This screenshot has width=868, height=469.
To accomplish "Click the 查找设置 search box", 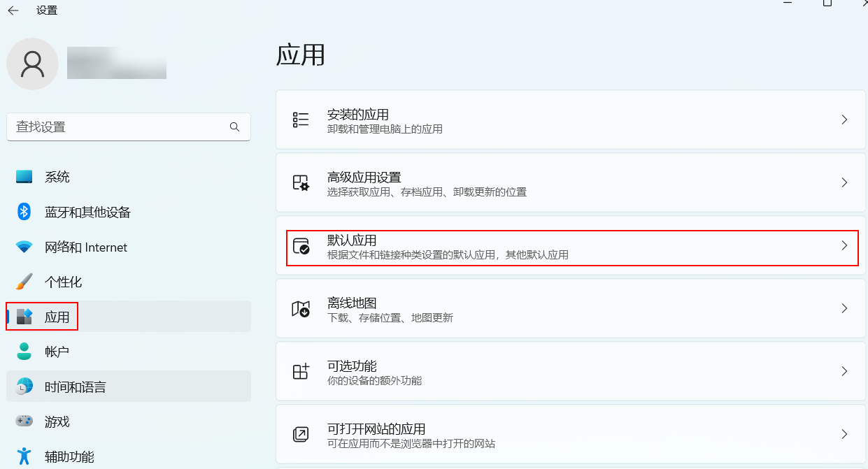I will pyautogui.click(x=119, y=127).
